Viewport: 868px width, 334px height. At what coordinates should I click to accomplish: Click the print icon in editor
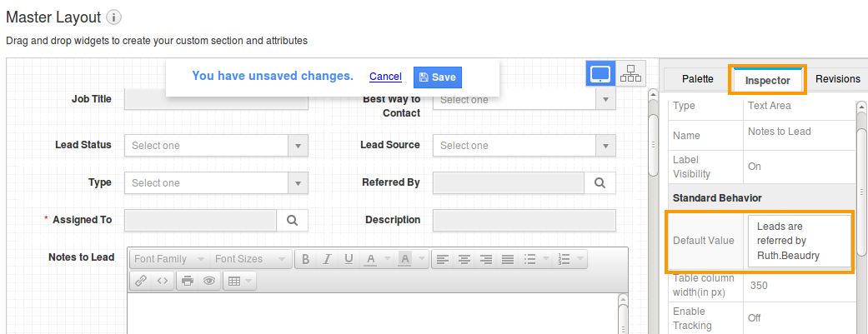pos(188,281)
